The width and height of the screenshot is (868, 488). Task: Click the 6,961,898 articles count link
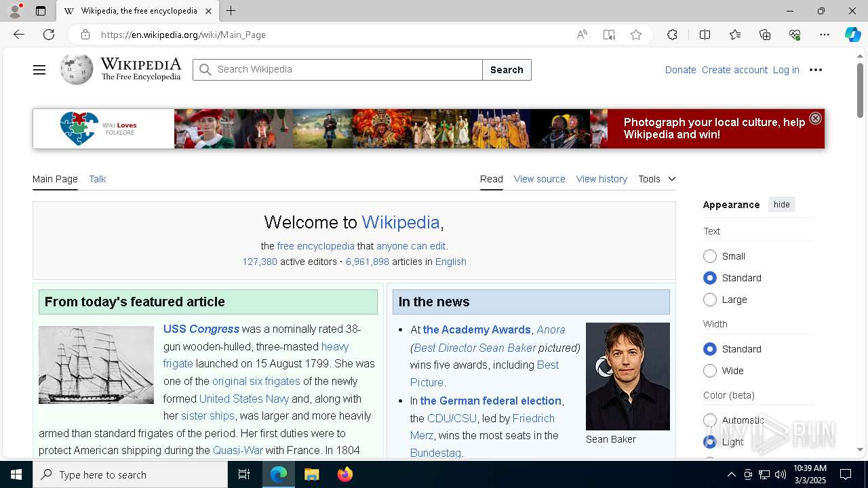(368, 262)
